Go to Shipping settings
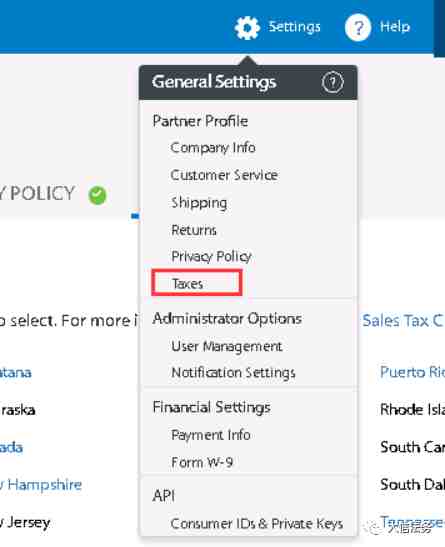 [199, 203]
